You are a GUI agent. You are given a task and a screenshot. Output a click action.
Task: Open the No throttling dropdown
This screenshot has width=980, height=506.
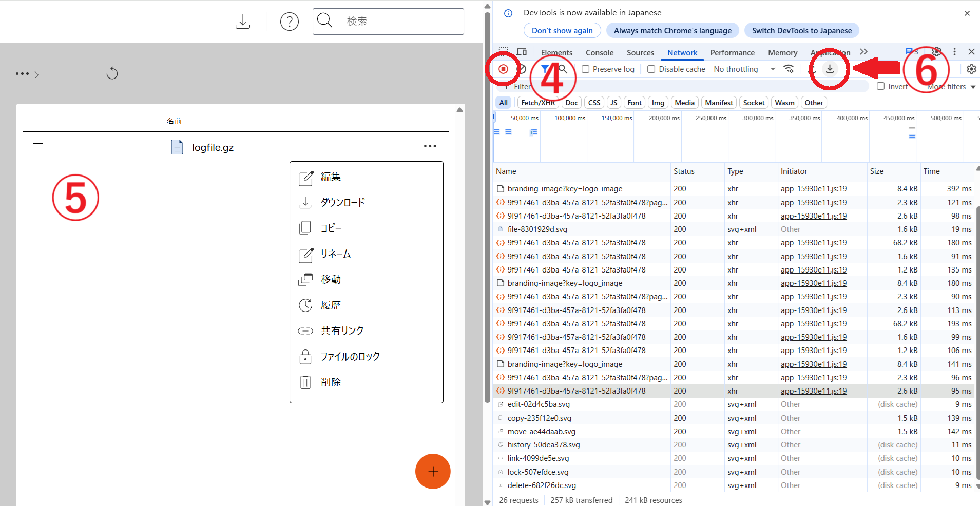coord(744,69)
